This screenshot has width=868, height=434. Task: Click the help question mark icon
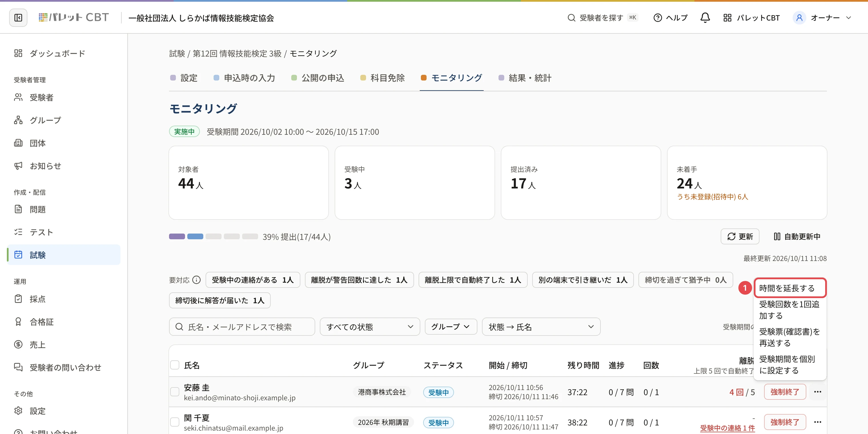pyautogui.click(x=657, y=17)
